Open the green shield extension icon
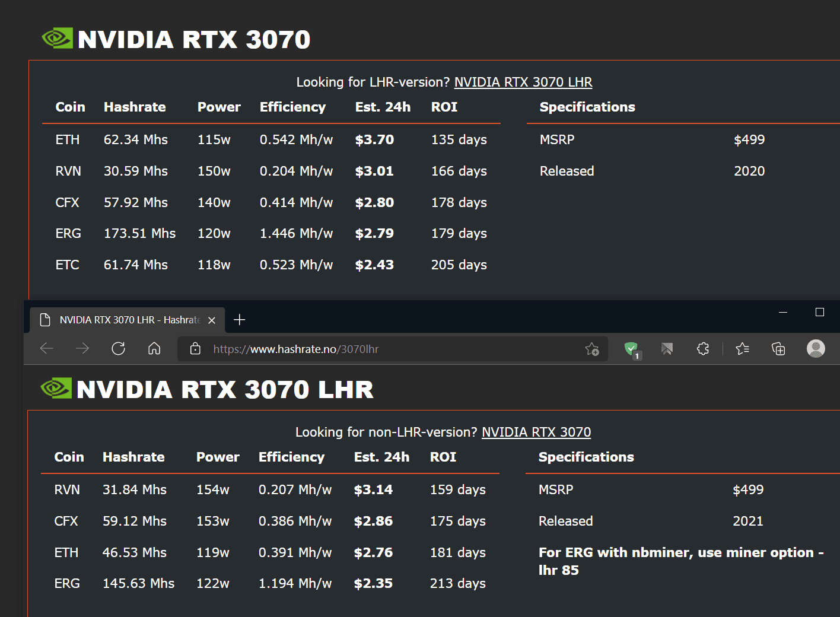This screenshot has height=617, width=840. coord(632,349)
